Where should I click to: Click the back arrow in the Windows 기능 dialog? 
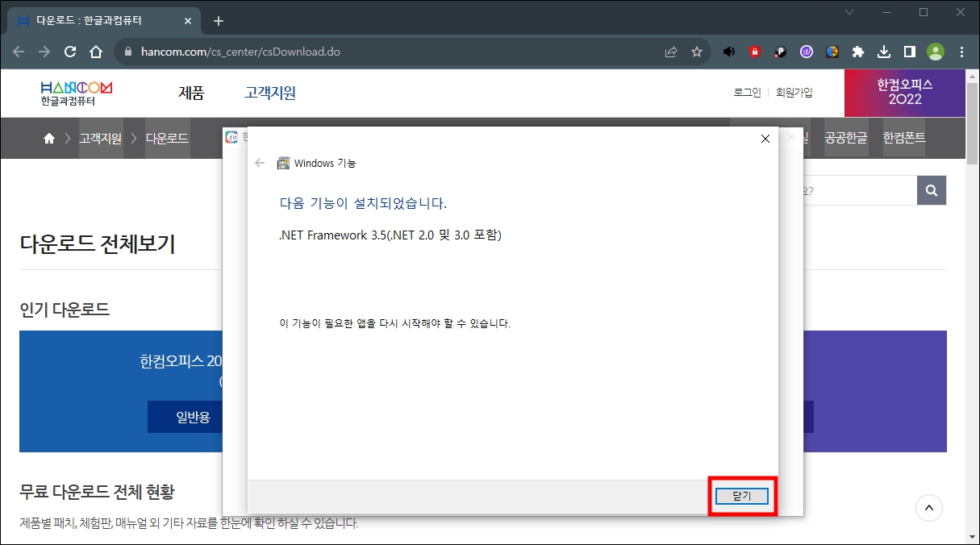[258, 163]
